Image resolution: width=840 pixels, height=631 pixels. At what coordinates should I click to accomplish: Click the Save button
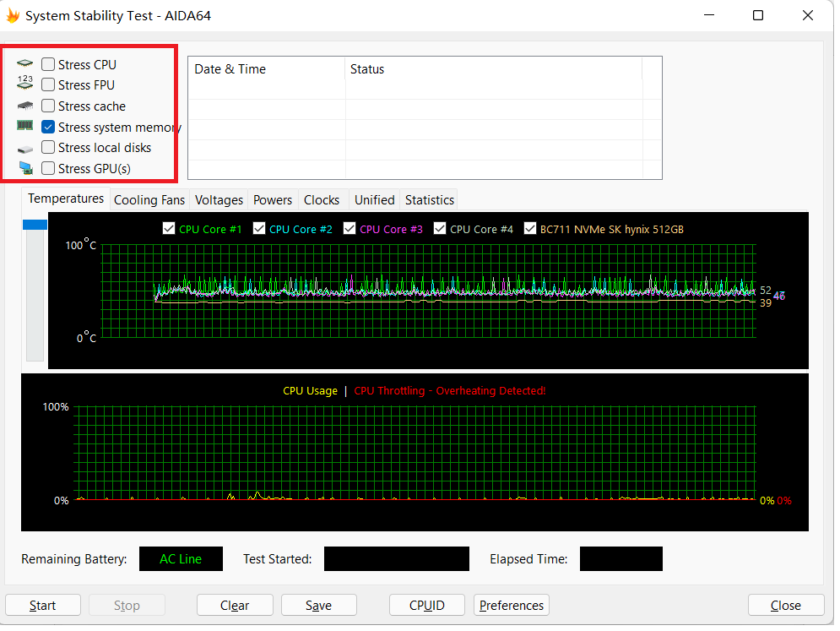(x=318, y=606)
